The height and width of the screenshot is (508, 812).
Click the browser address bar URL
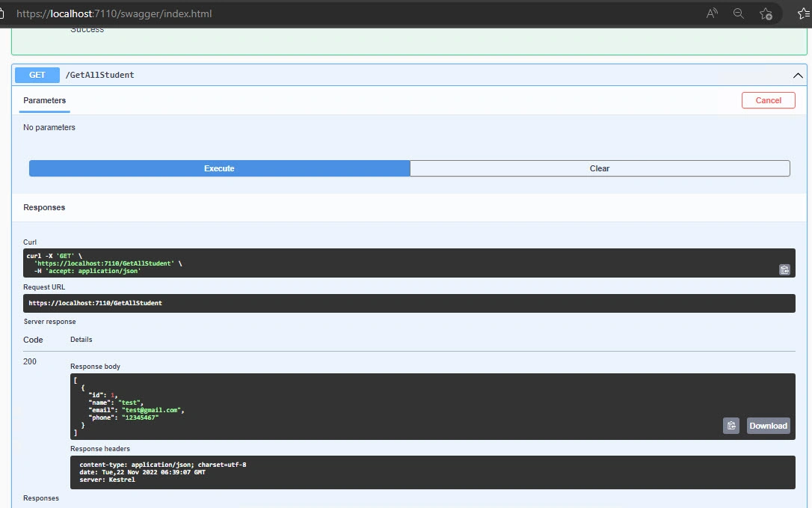[x=114, y=13]
